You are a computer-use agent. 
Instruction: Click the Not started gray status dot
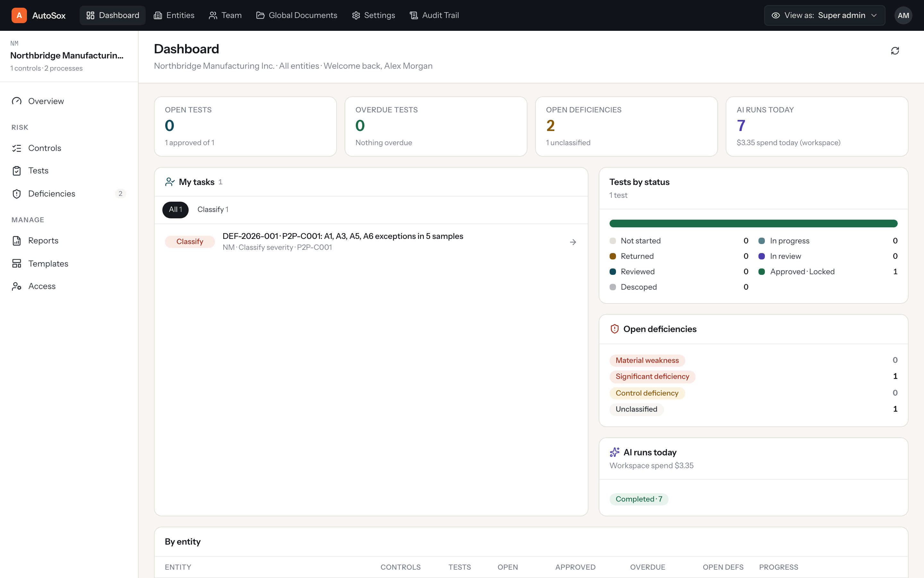pos(613,241)
